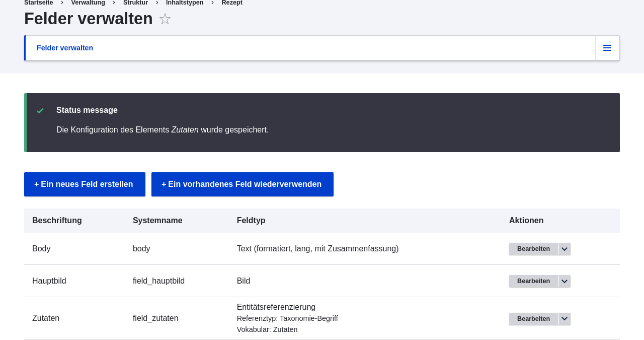Click the Bild field type cell
644x340 pixels.
click(244, 281)
